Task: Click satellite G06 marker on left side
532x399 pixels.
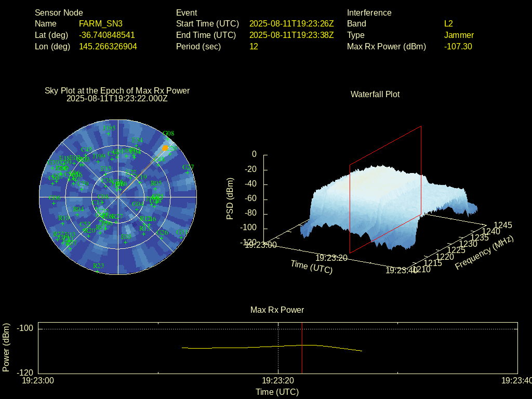Action: (x=54, y=204)
